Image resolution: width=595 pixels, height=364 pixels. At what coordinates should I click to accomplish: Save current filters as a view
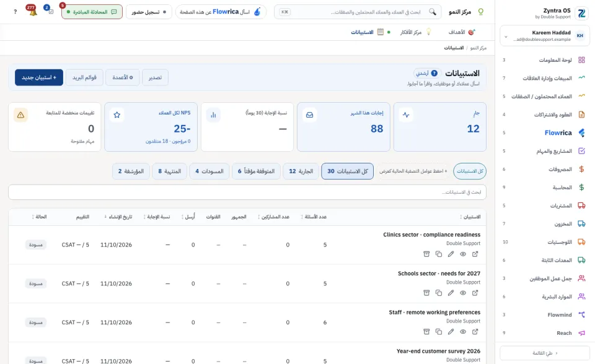[x=413, y=171]
